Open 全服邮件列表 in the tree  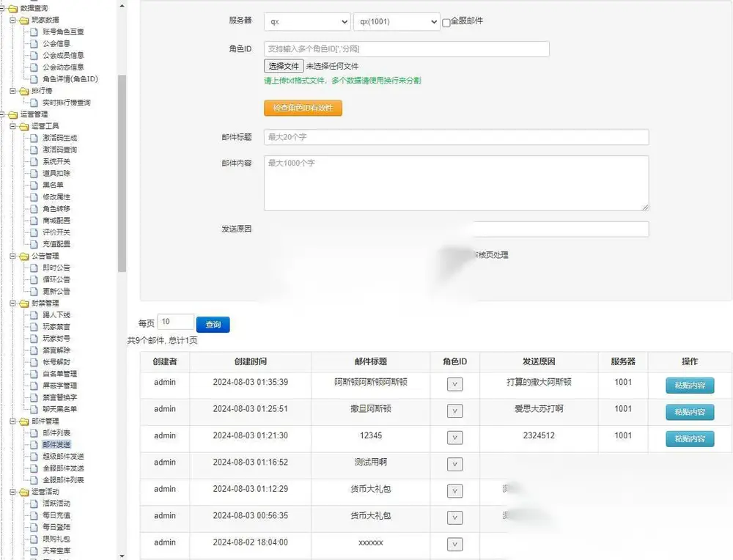tap(63, 480)
